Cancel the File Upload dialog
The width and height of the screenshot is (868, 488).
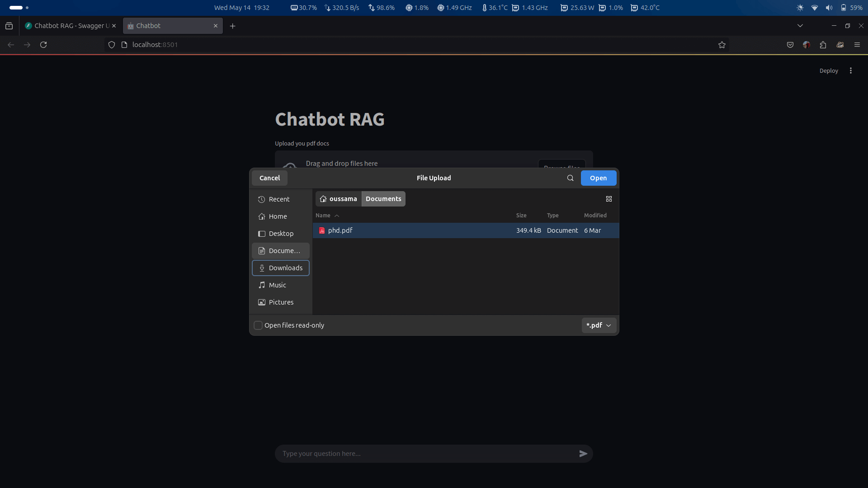point(269,178)
